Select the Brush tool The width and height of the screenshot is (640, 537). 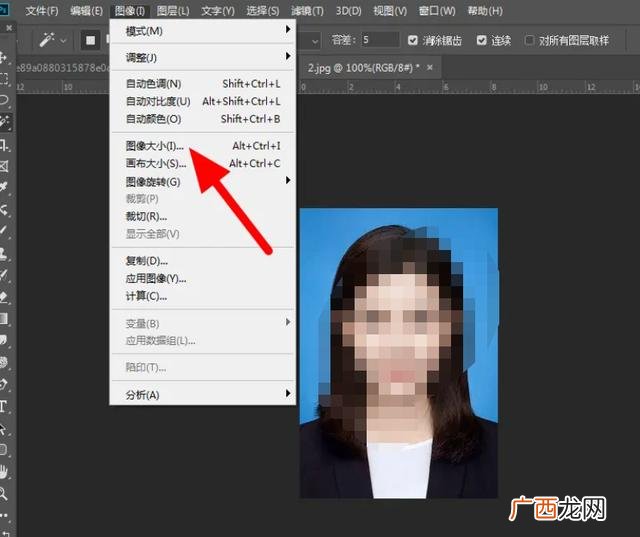[x=3, y=231]
